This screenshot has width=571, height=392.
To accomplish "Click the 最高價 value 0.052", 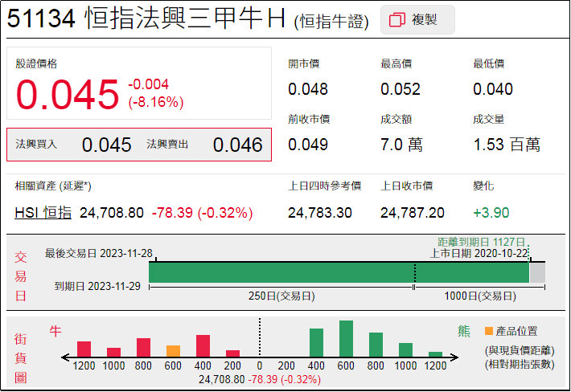I will [401, 89].
